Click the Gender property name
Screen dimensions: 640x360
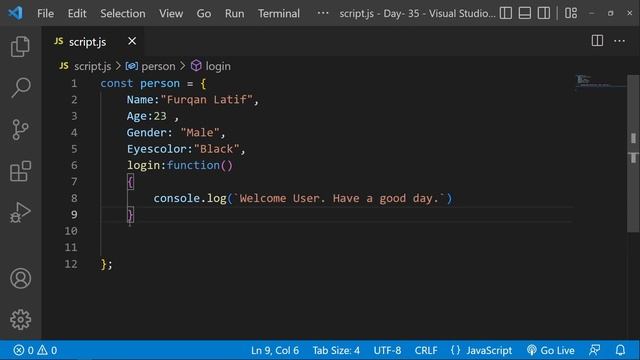[147, 133]
